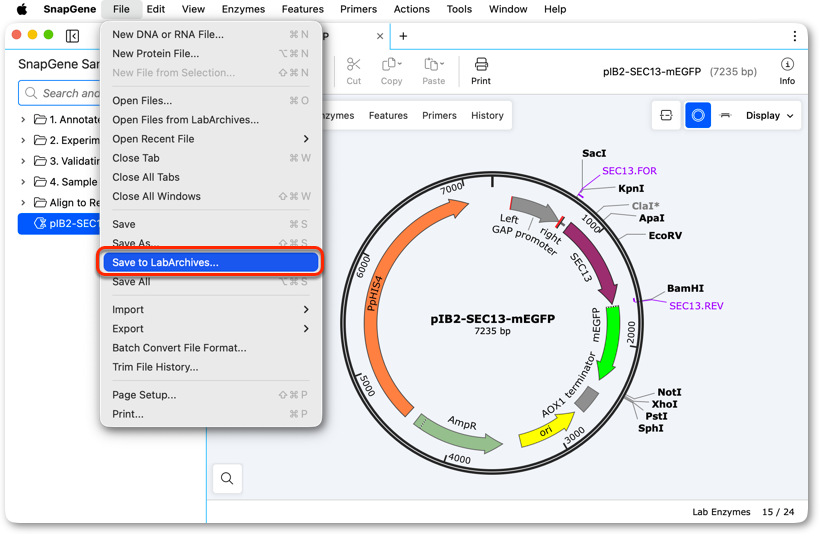
Task: Choose 'Close Tab' menu item
Action: [211, 158]
